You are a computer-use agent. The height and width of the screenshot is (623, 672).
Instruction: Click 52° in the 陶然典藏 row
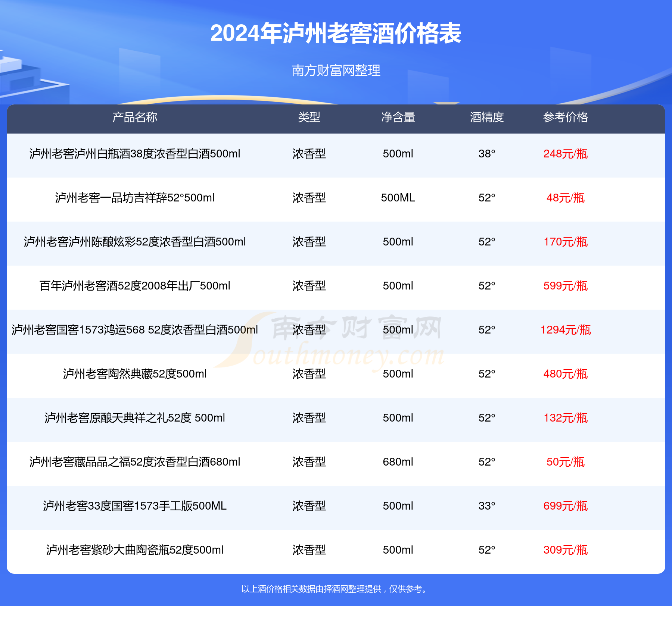tap(487, 374)
